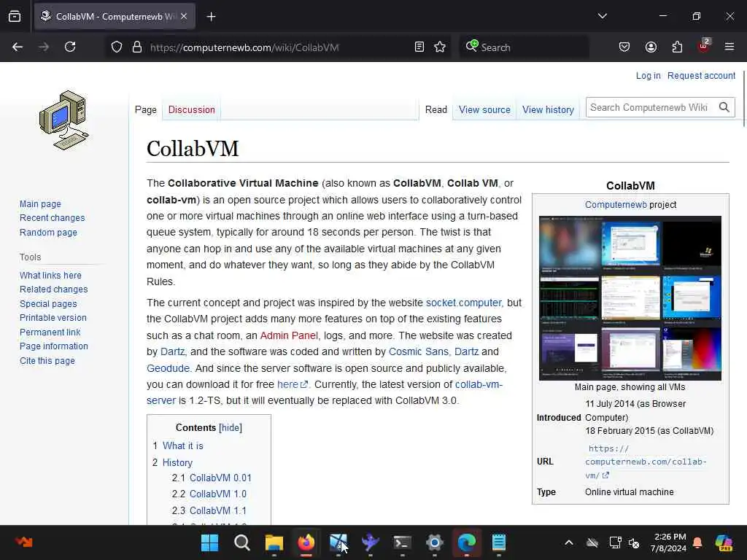Open Special pages link
This screenshot has width=747, height=560.
48,304
